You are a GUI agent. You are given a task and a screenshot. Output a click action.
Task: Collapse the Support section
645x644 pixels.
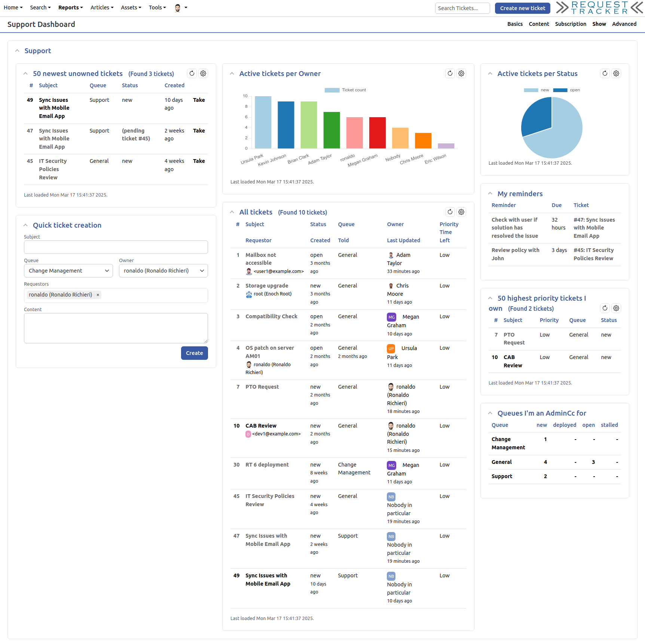[x=17, y=51]
